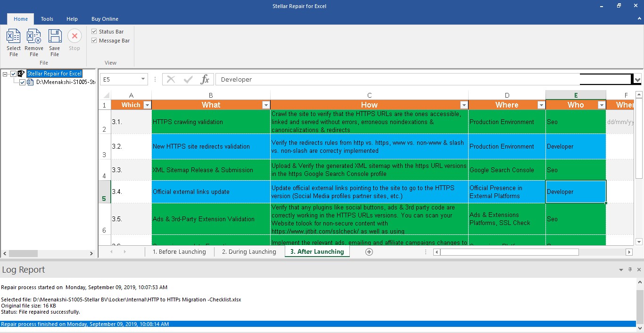Collapse the Stellar Repair for Excel tree node

pos(5,74)
